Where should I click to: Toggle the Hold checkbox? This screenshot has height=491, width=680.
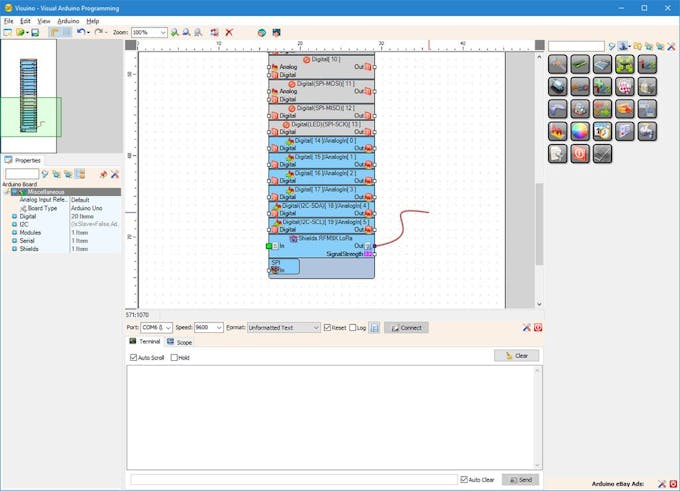point(174,357)
